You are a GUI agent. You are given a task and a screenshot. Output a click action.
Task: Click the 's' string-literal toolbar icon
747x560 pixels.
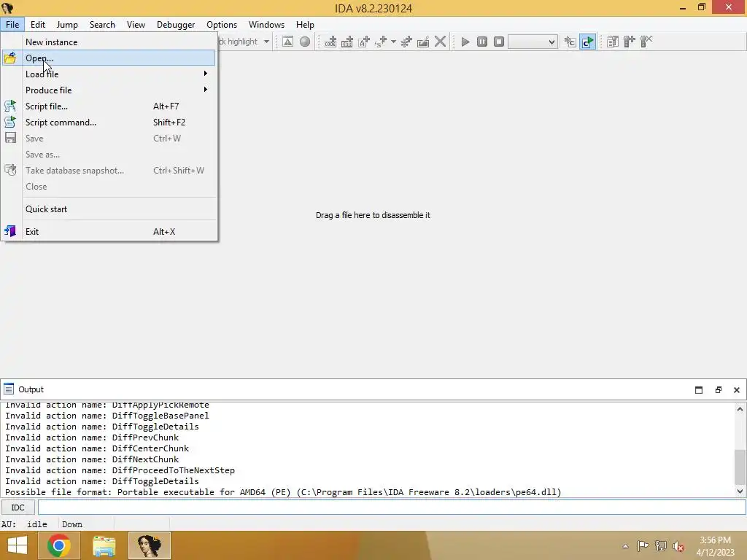coord(381,42)
